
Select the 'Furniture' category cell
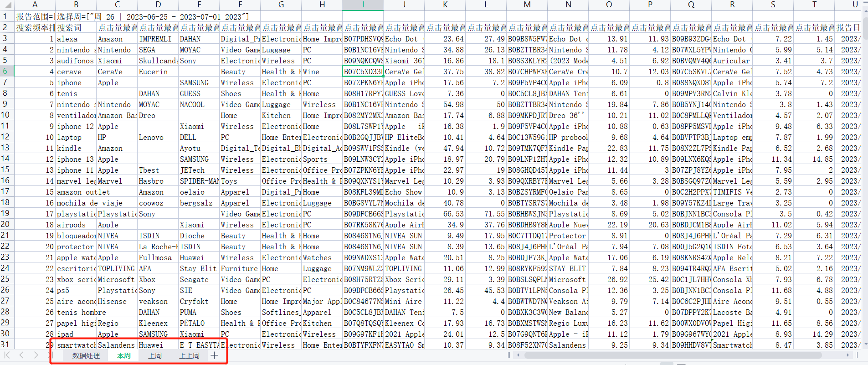[x=240, y=268]
